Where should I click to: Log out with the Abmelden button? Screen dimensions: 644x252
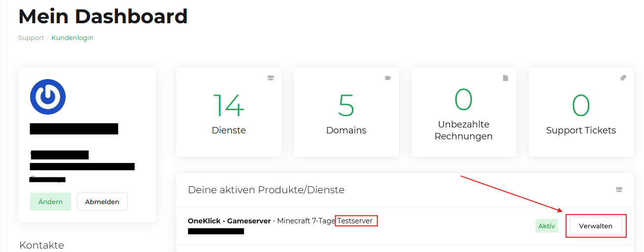coord(102,202)
